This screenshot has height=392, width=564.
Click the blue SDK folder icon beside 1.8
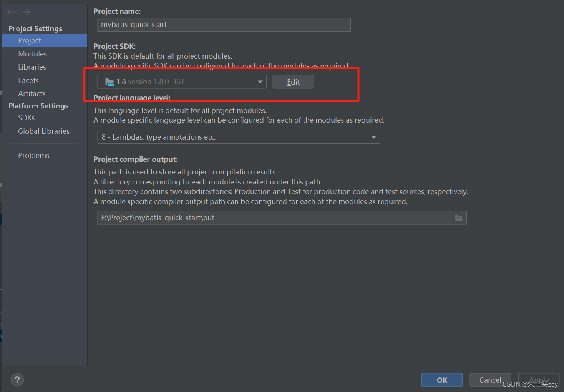click(109, 81)
